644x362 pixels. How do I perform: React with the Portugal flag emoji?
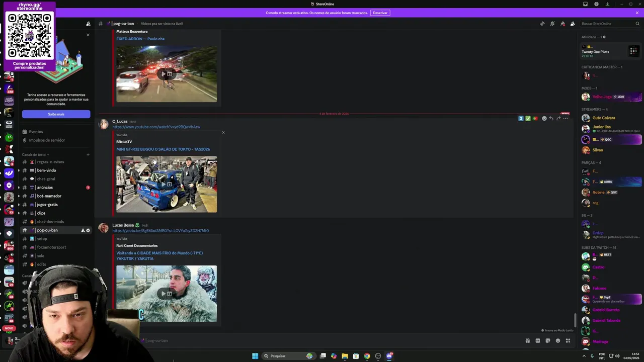(535, 118)
